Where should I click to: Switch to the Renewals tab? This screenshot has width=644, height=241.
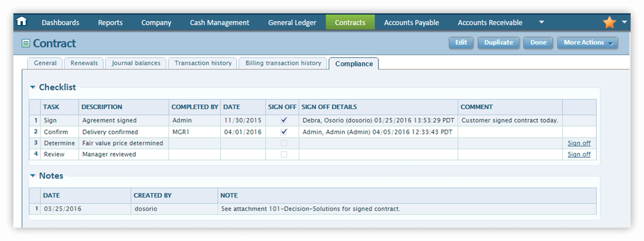pyautogui.click(x=84, y=63)
